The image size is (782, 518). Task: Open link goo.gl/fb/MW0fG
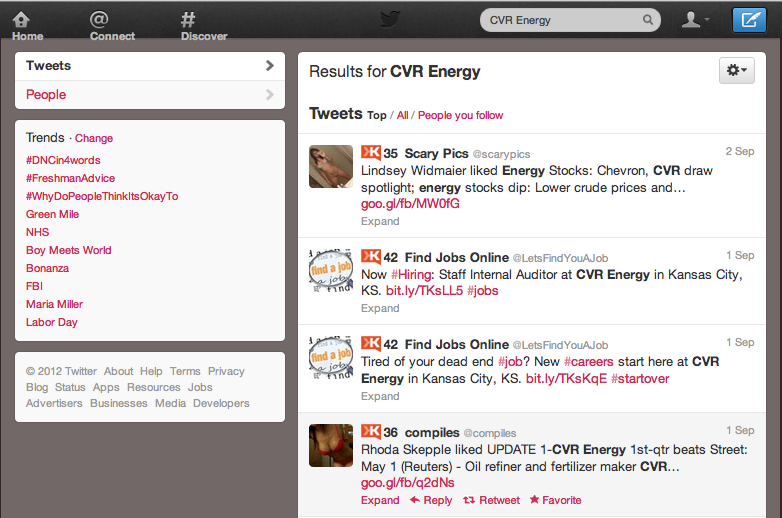click(410, 204)
